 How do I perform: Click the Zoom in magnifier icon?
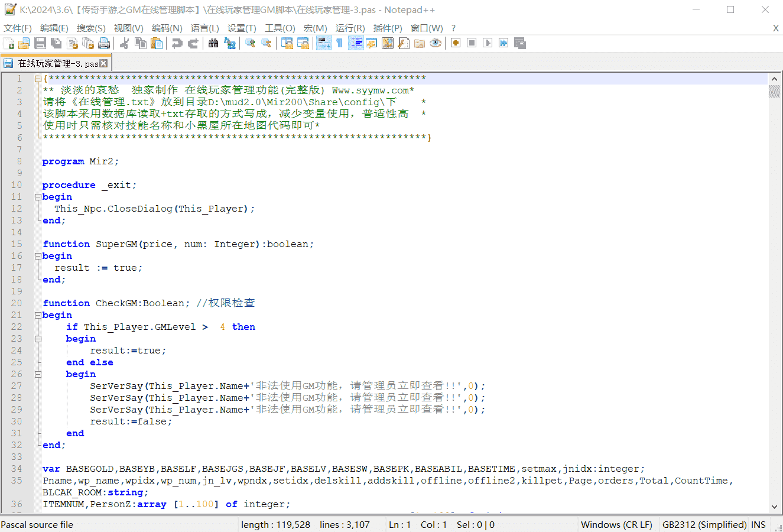[x=250, y=43]
